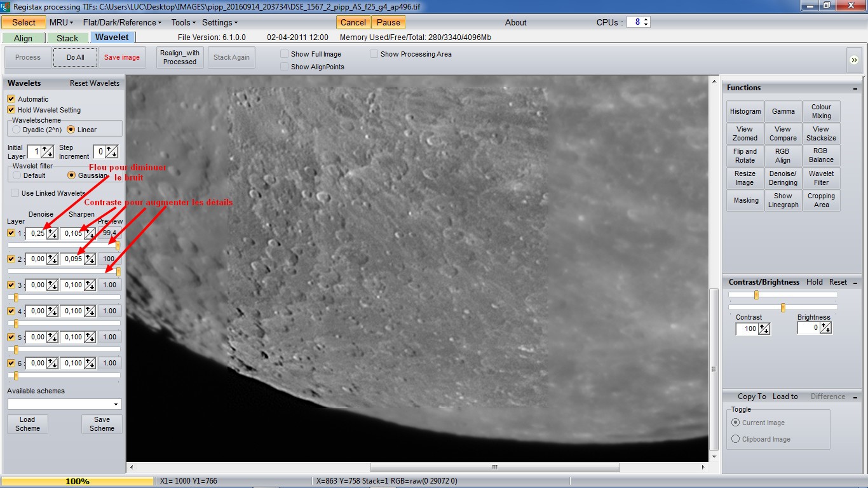The width and height of the screenshot is (868, 488).
Task: Click the Layer 1 Denoise value field
Action: coord(36,233)
